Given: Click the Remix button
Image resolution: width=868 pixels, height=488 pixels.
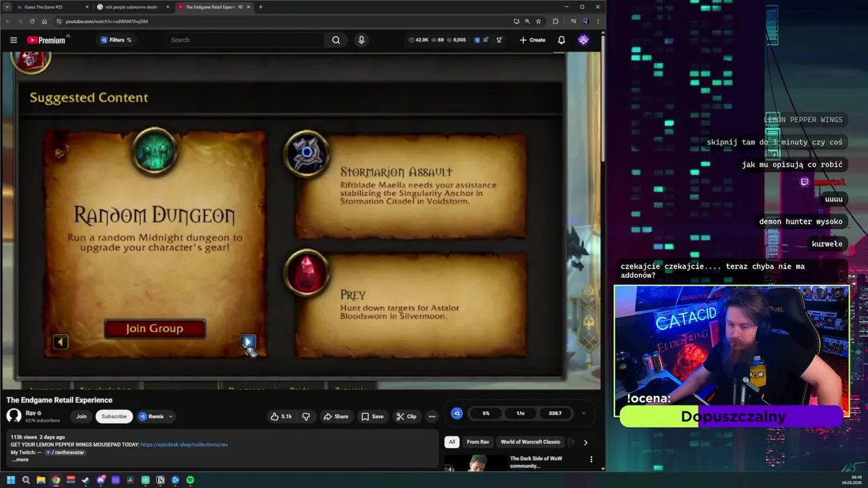Looking at the screenshot, I should click(x=152, y=416).
